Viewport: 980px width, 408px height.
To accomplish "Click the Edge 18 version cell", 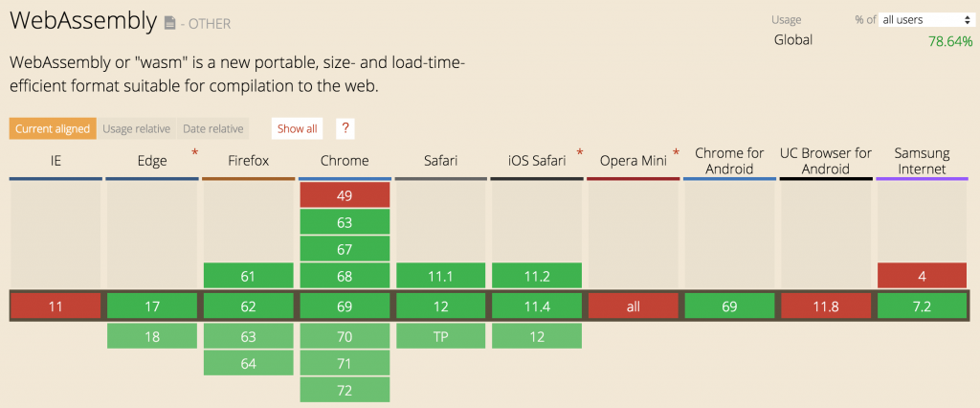I will click(152, 337).
